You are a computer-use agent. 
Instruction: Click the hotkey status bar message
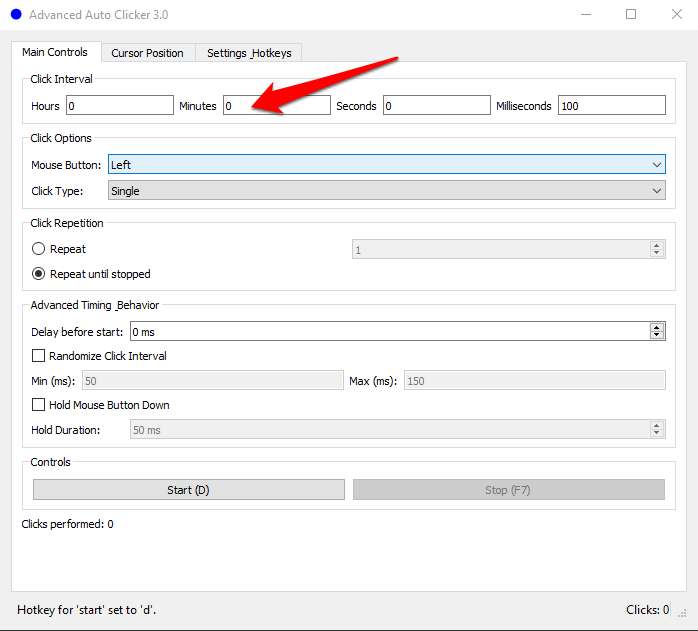tap(87, 610)
